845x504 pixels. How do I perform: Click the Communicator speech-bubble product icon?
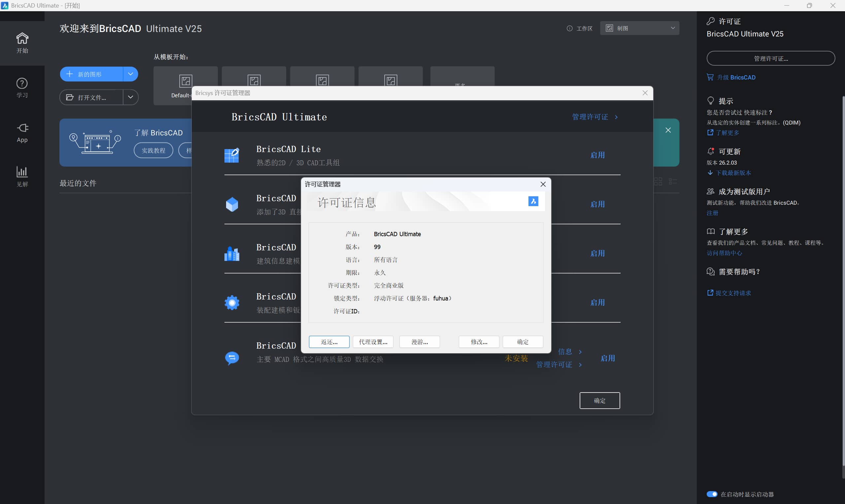[232, 358]
